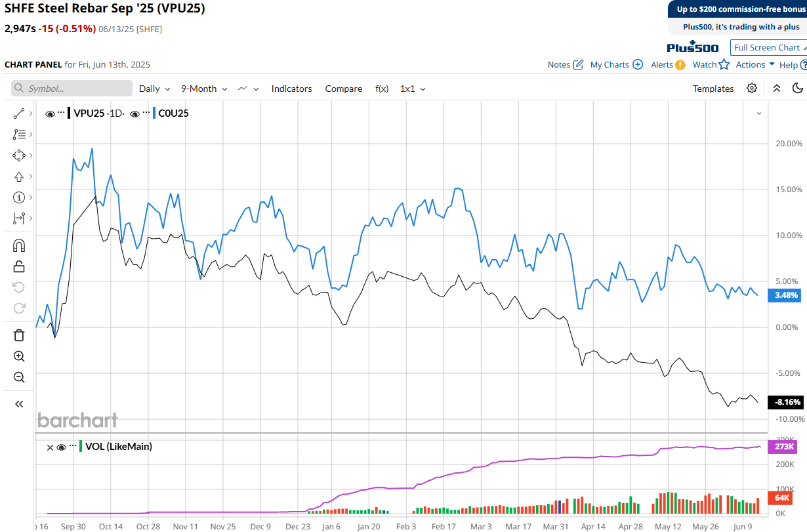Image resolution: width=807 pixels, height=532 pixels.
Task: Open the Compare menu
Action: [343, 89]
